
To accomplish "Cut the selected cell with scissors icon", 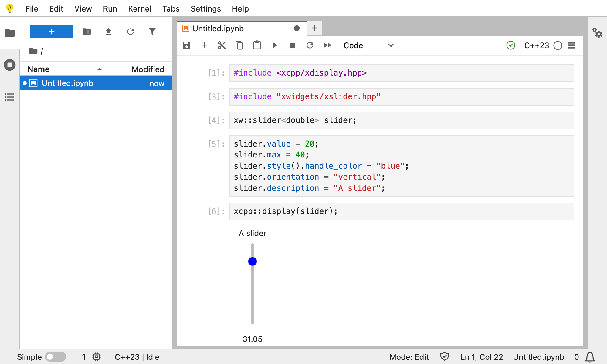I will (x=222, y=45).
